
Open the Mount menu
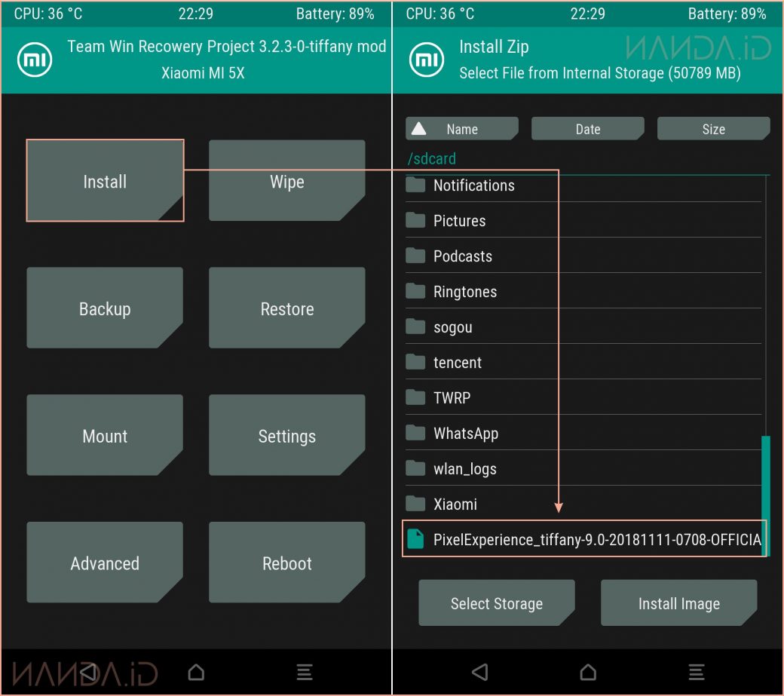coord(105,436)
